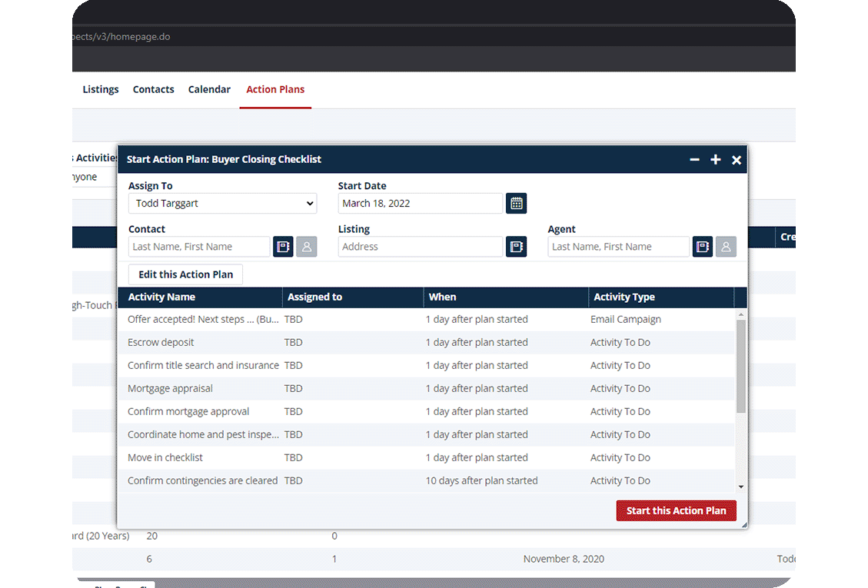
Task: Click TBD in Escrow deposit row
Action: pos(294,343)
